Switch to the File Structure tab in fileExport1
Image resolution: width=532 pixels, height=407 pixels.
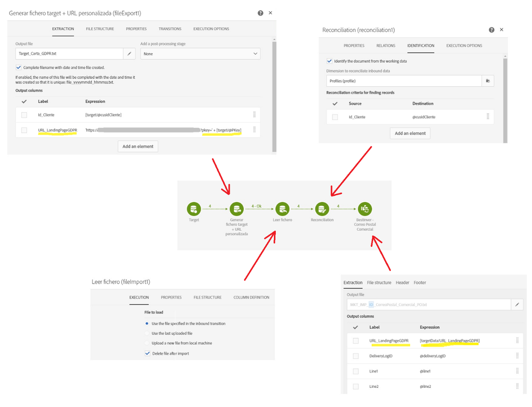tap(100, 29)
